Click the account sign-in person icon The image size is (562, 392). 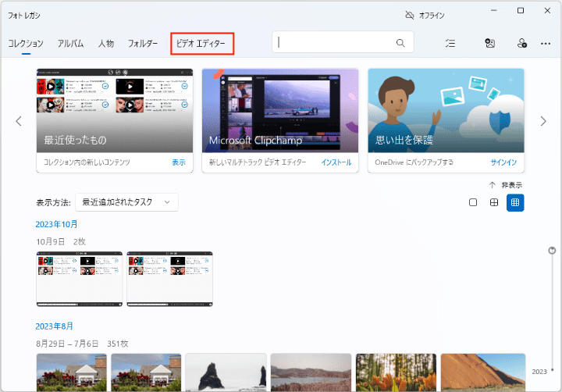tap(522, 44)
